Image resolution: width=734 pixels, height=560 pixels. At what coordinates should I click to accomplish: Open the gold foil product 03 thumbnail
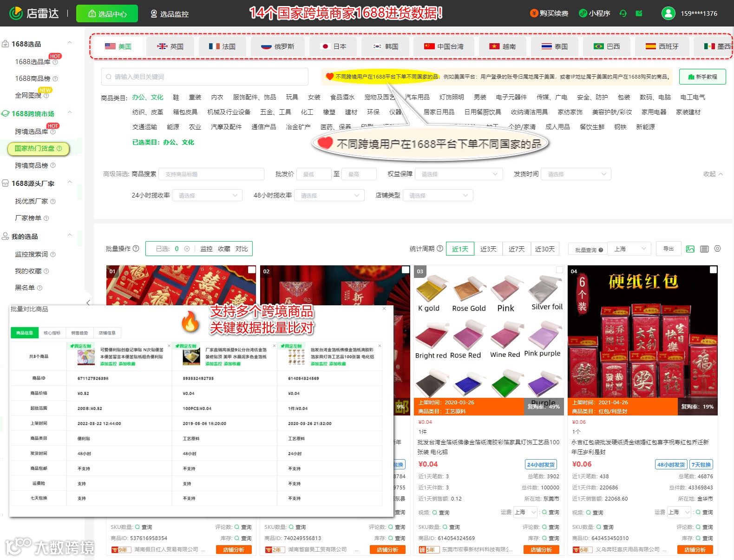tap(489, 340)
